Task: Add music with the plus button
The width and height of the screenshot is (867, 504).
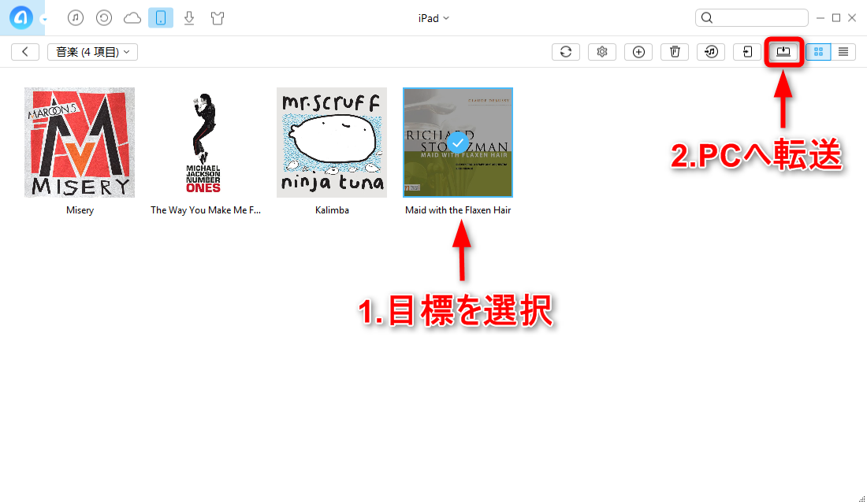Action: (638, 51)
